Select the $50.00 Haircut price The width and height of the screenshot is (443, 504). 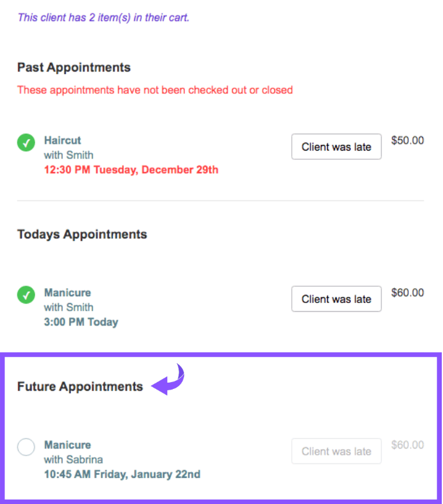[x=408, y=141]
